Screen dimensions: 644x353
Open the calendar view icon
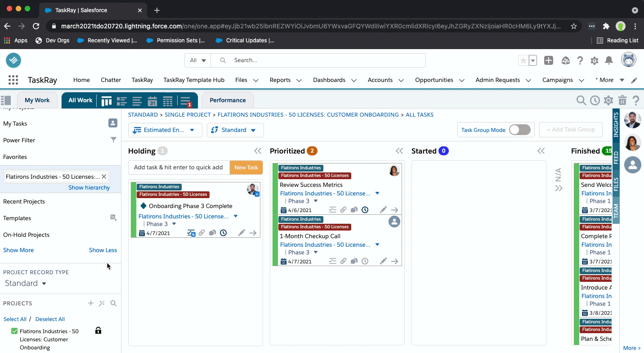coord(152,100)
